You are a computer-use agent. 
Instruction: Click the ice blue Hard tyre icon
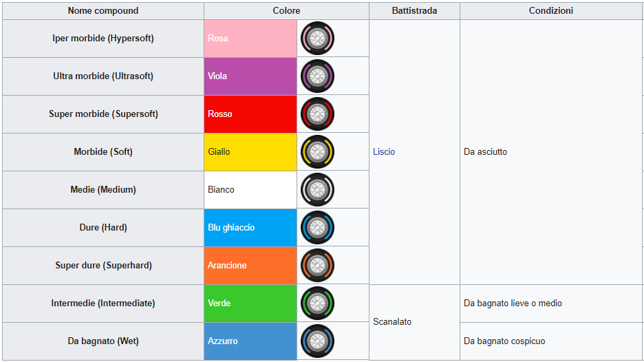pyautogui.click(x=317, y=227)
